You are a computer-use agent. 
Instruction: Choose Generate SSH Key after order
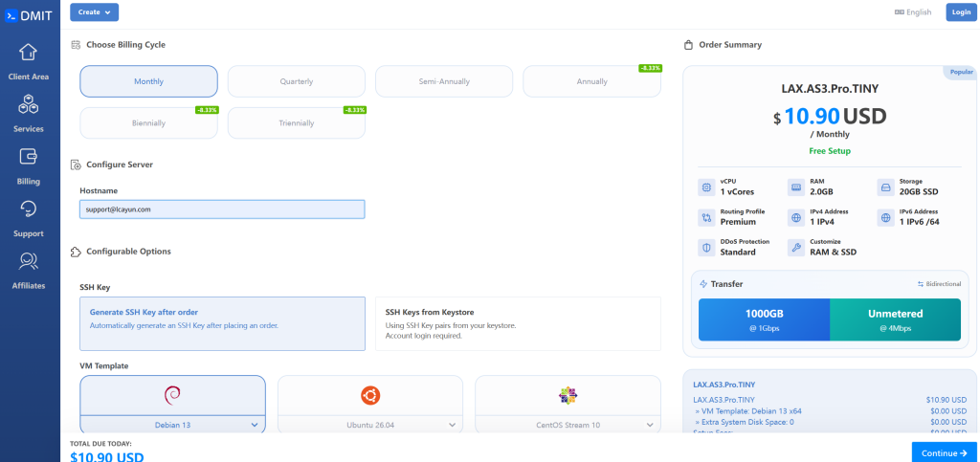(222, 323)
